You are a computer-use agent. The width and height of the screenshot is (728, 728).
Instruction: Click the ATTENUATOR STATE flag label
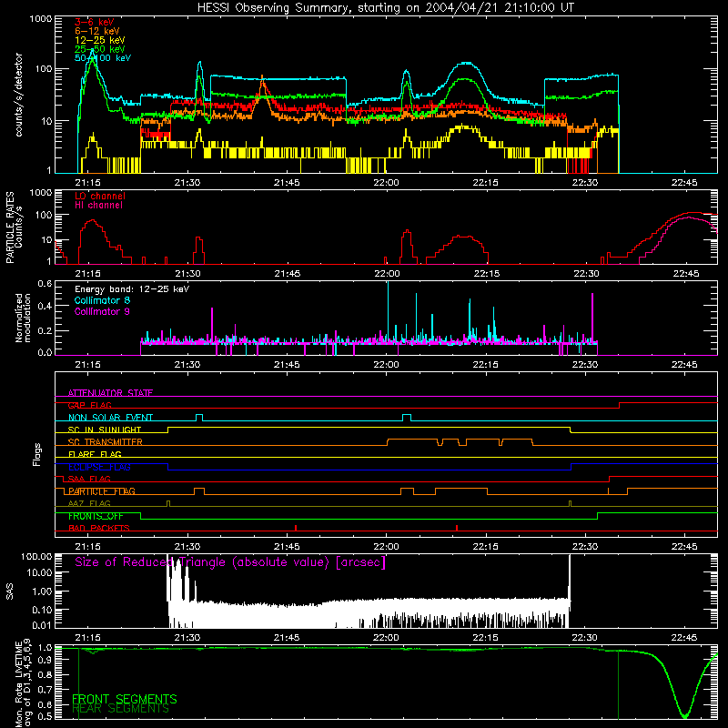(110, 393)
